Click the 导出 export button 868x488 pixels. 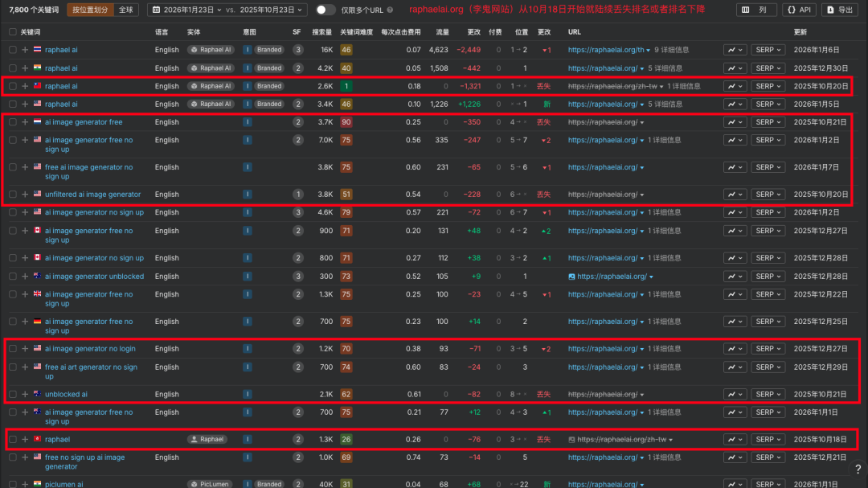click(x=840, y=10)
